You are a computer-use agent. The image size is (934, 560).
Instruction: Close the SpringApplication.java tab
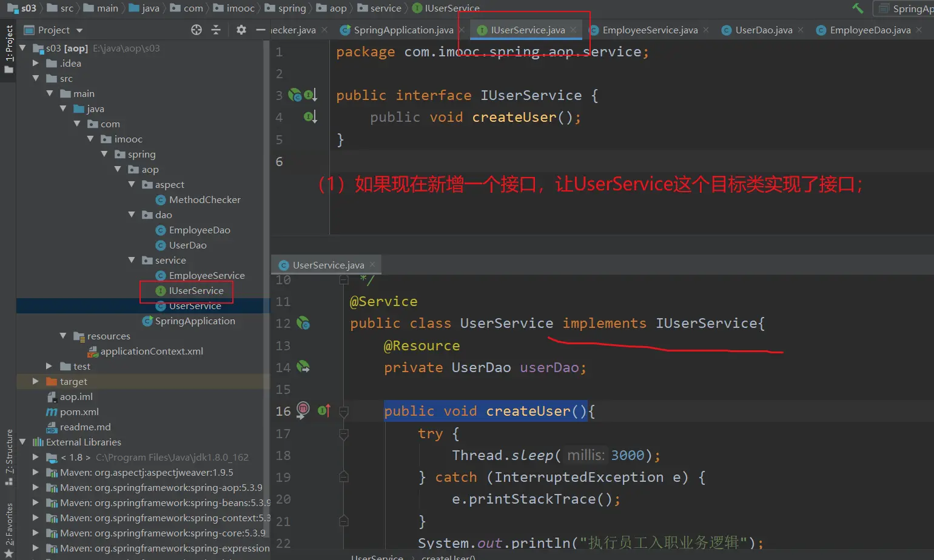point(462,30)
